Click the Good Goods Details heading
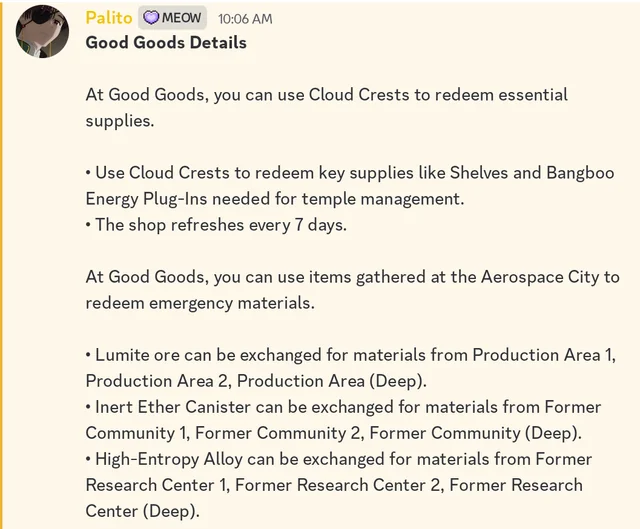Image resolution: width=640 pixels, height=529 pixels. [165, 42]
